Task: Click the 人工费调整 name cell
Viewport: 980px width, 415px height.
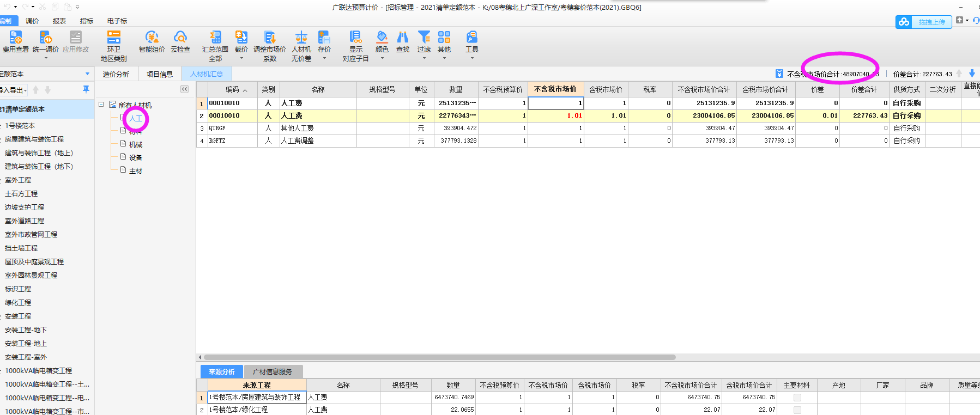Action: 318,141
